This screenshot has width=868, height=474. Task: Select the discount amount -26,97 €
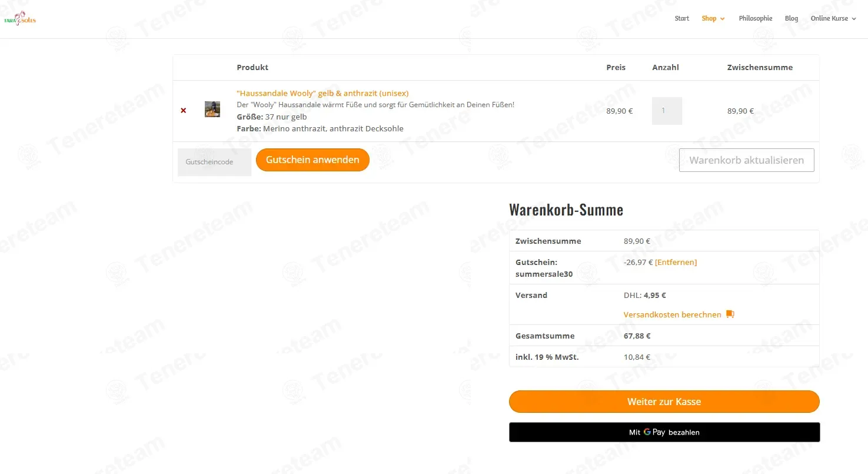[638, 262]
